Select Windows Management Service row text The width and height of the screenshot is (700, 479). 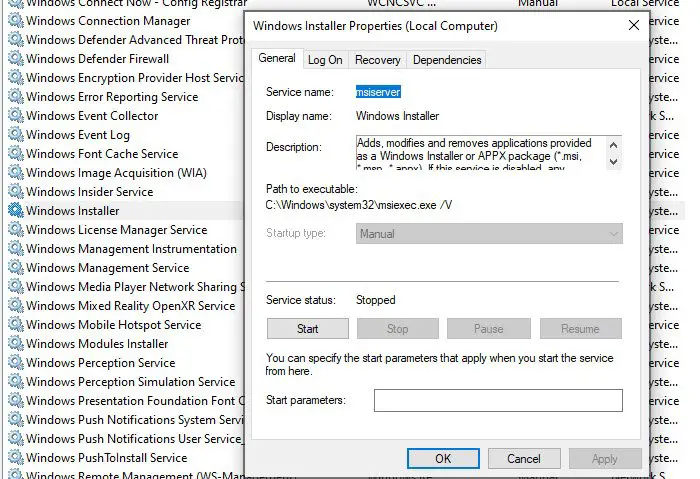tap(108, 268)
